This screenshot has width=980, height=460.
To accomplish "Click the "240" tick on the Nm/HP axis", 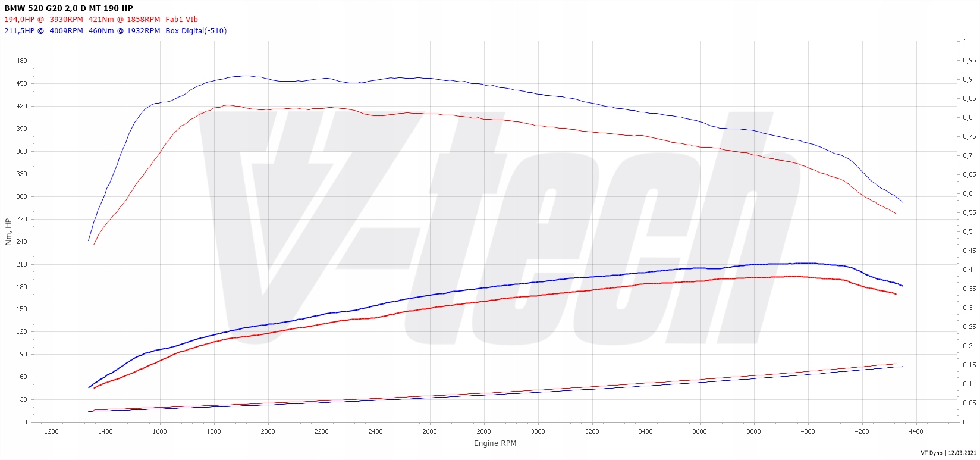I will tap(22, 242).
